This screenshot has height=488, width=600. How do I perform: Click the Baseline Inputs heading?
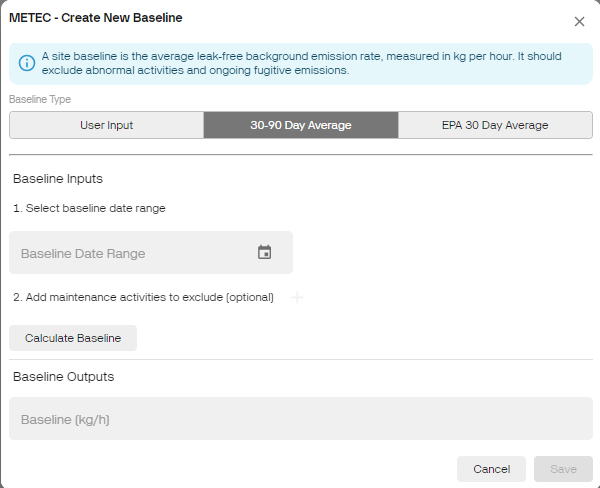coord(58,179)
